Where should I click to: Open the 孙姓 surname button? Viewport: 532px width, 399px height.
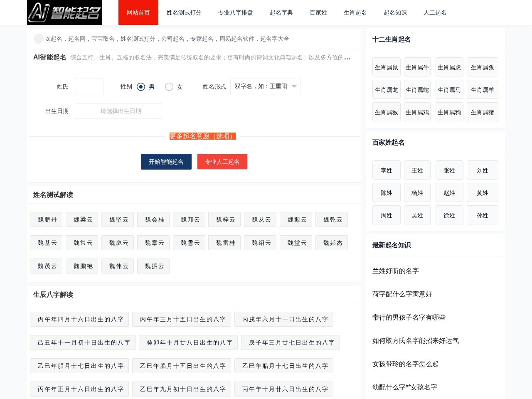click(483, 215)
